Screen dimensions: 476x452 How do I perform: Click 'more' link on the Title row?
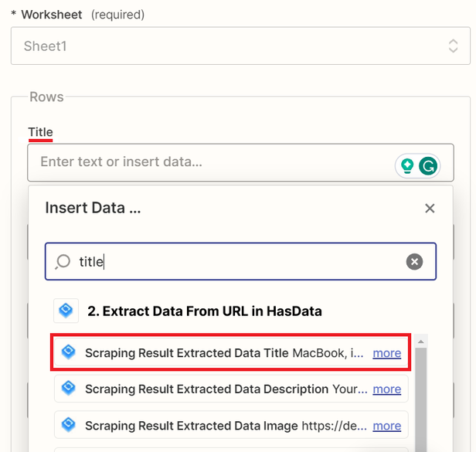[386, 353]
